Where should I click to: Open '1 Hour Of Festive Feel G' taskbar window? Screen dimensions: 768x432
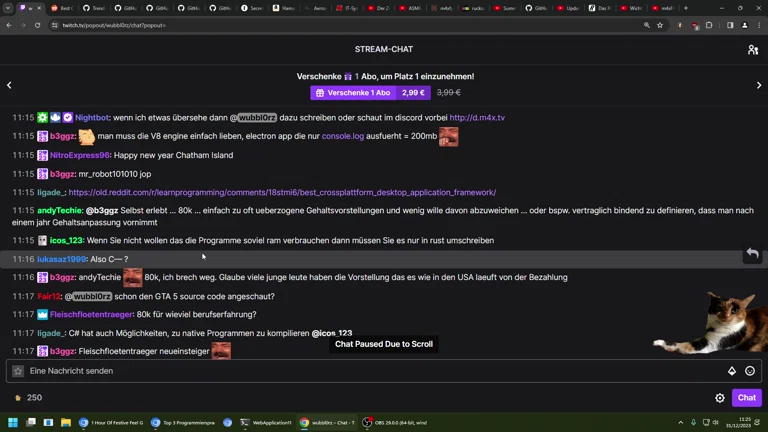coord(111,423)
